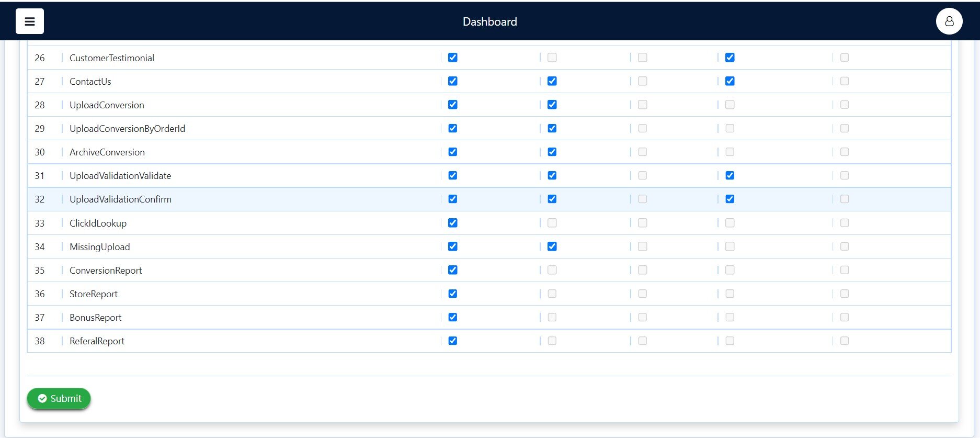Uncheck first checkbox for UploadConversion

(453, 105)
